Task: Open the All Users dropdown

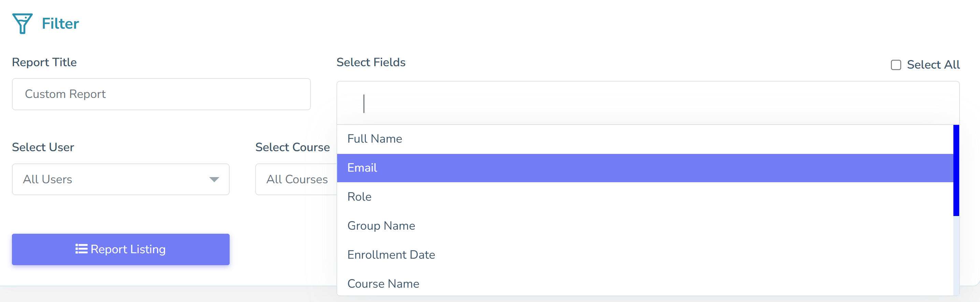Action: tap(120, 179)
